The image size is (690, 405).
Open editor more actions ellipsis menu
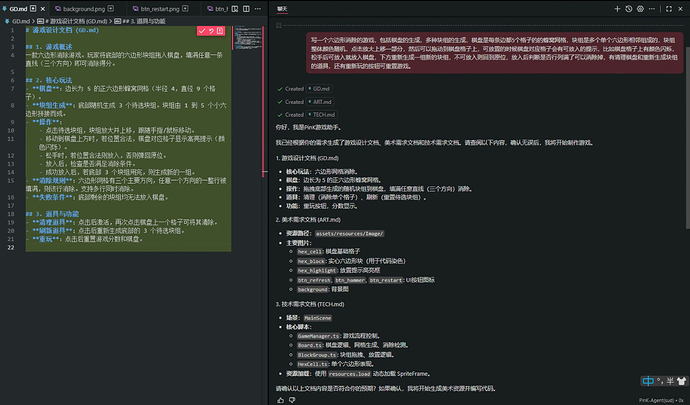[258, 9]
